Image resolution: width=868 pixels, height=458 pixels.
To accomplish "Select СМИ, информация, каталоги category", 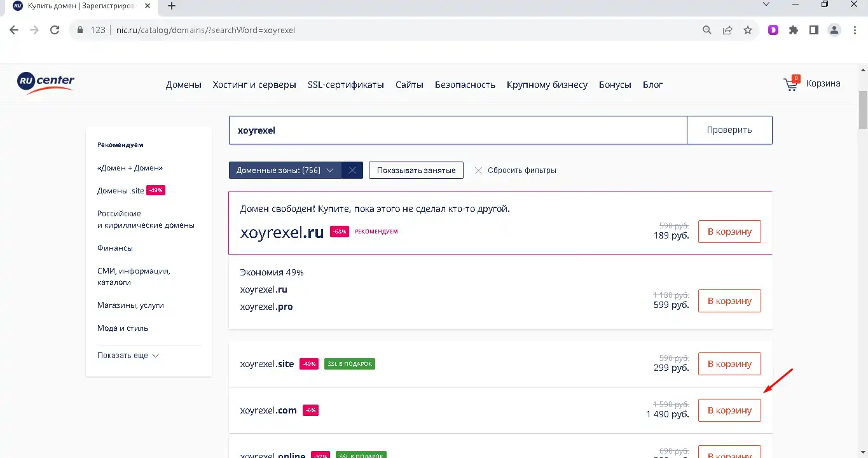I will (x=134, y=277).
